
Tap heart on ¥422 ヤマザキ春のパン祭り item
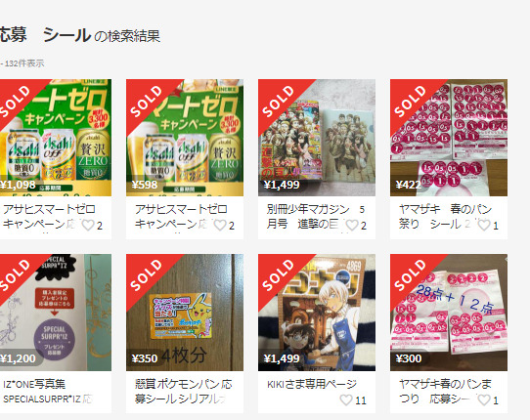(x=484, y=225)
